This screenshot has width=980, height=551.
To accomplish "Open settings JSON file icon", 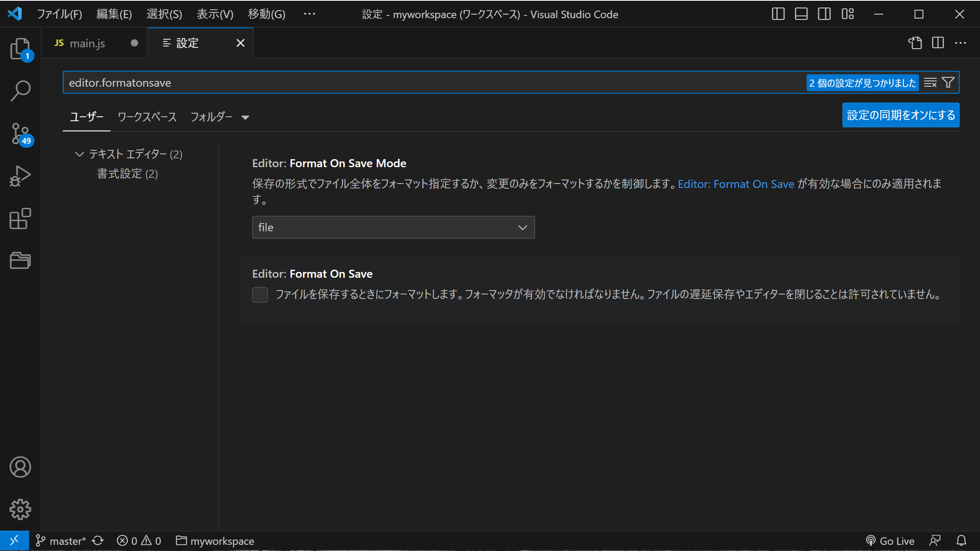I will [x=915, y=43].
